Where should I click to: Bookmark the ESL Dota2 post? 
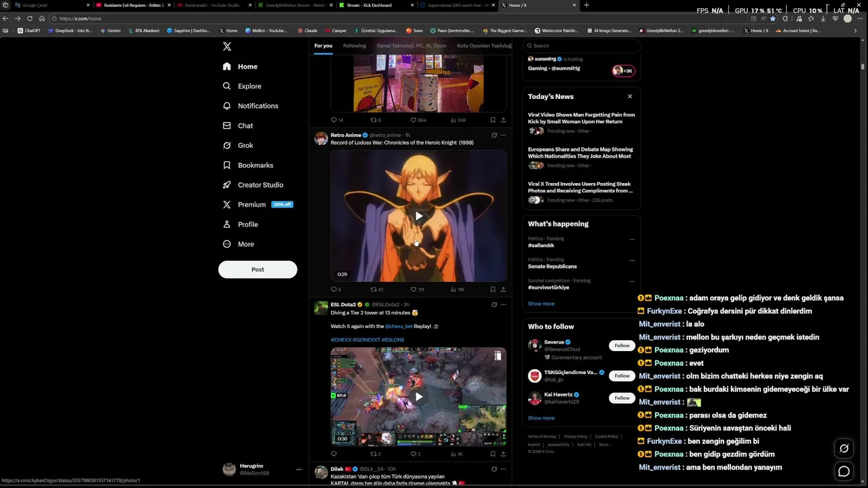click(x=493, y=454)
